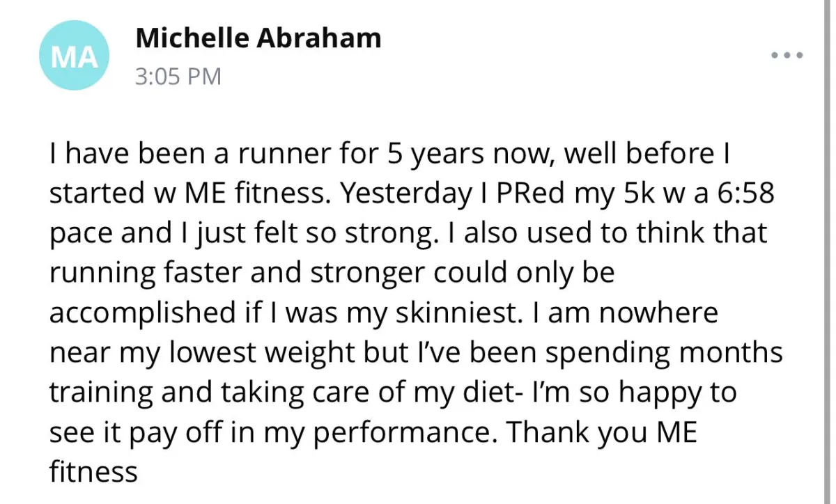Open Michelle Abraham's profile name link
Screen dimensions: 836x504
pyautogui.click(x=258, y=38)
